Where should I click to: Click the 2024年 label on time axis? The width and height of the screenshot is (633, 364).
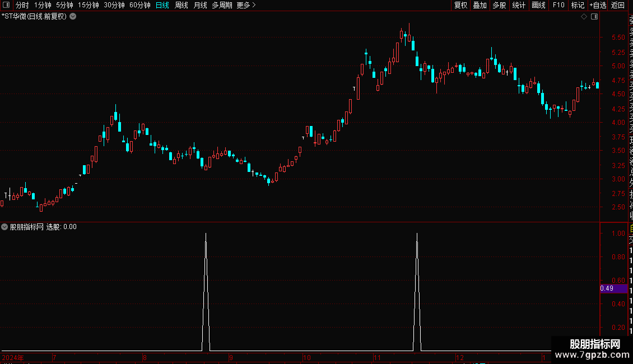tap(13, 357)
